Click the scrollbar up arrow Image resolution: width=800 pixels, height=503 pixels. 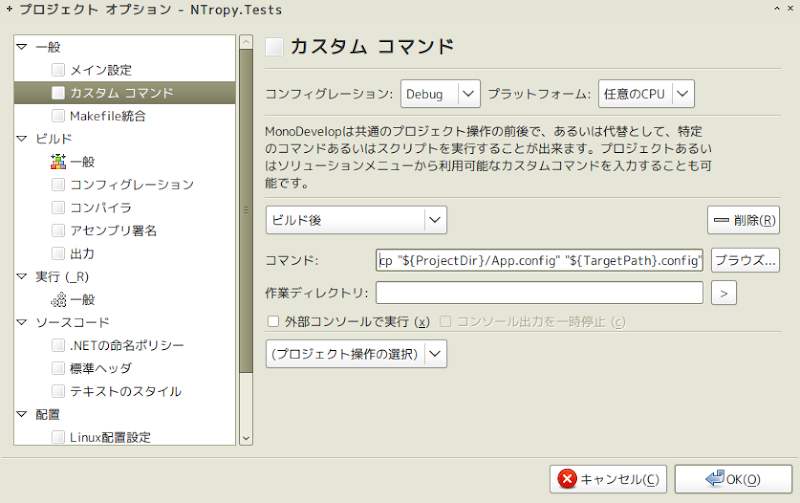(246, 42)
